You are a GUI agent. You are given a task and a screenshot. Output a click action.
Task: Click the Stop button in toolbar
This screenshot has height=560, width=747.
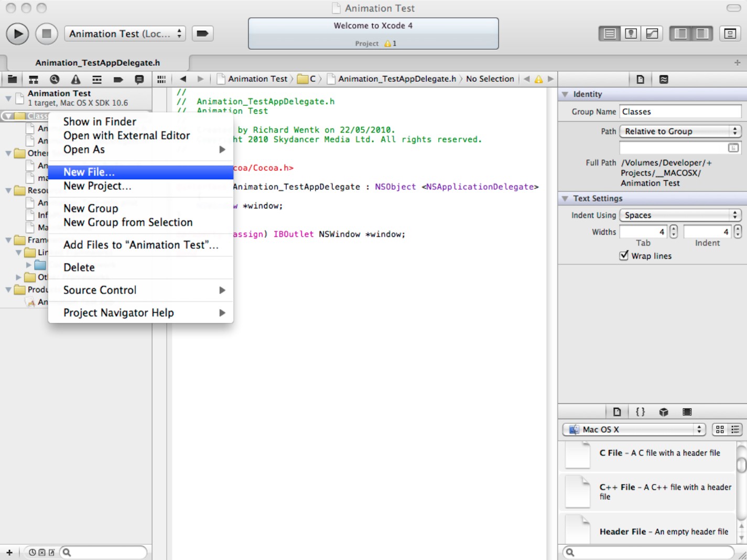click(x=46, y=34)
